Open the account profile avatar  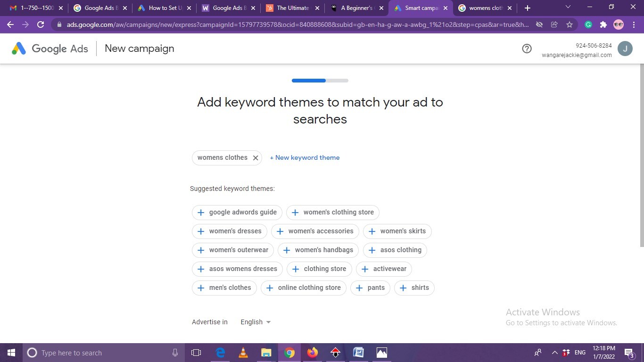(x=625, y=49)
